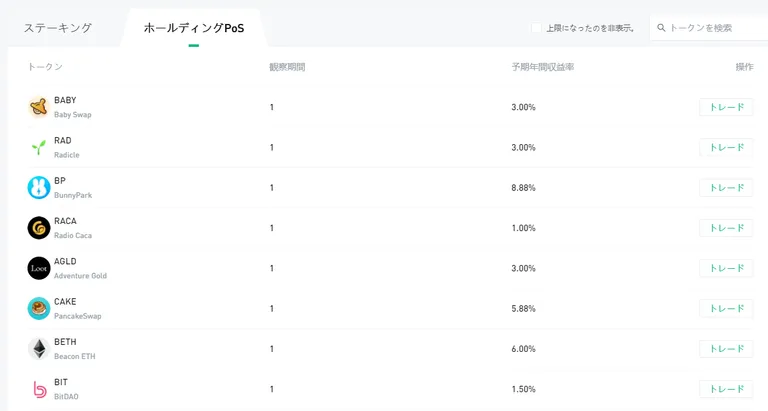Toggle the hide maxed-out tokens checkbox

point(536,28)
